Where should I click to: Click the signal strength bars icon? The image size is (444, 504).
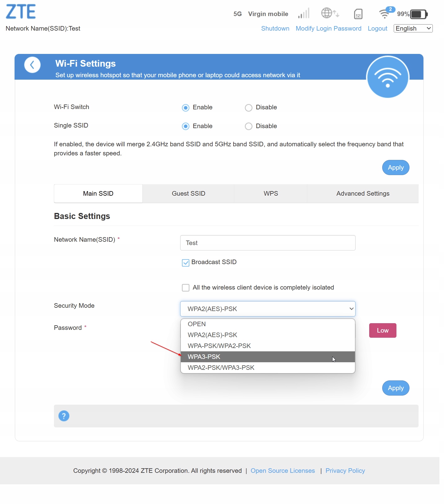point(303,14)
